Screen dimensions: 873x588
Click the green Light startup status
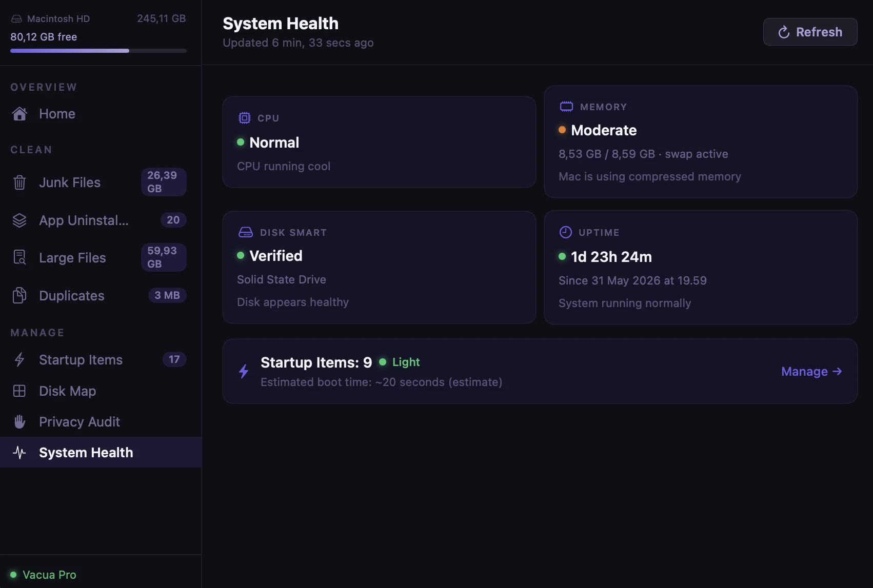click(406, 362)
